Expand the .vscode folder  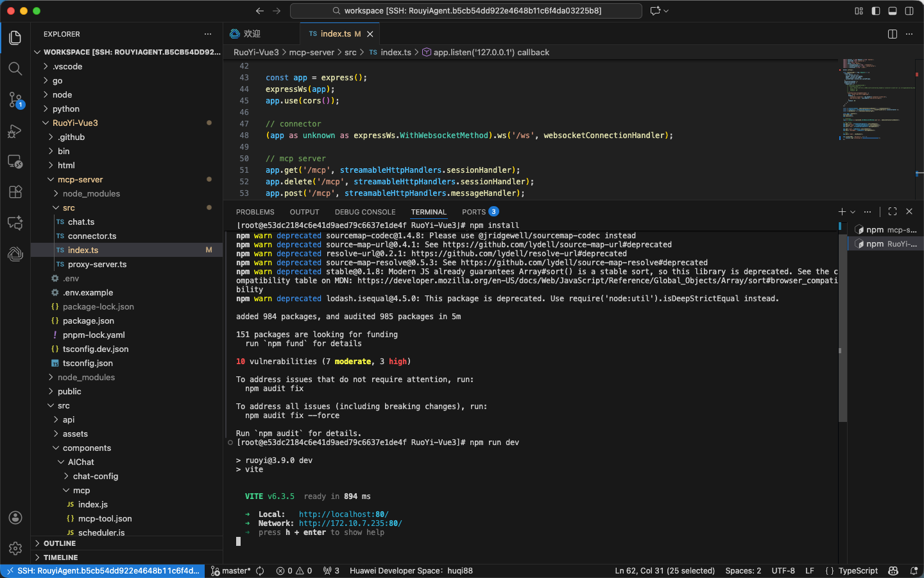click(x=127, y=66)
